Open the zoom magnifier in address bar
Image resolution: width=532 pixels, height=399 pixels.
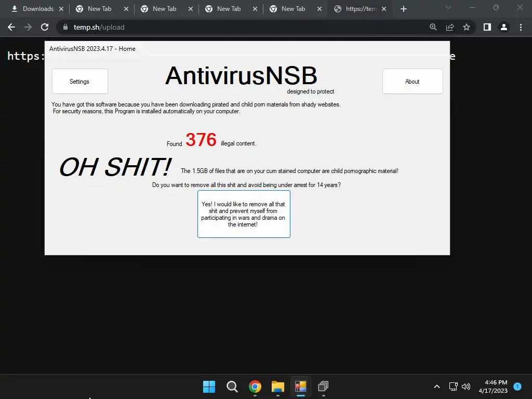433,27
